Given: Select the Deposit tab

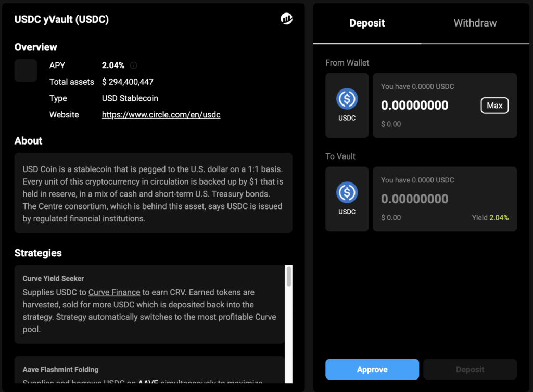Looking at the screenshot, I should (367, 23).
